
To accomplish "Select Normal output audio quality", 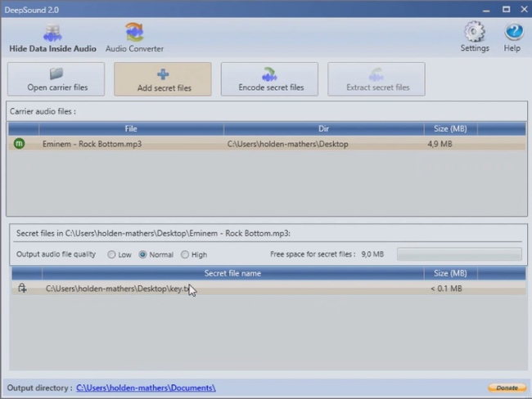I will click(143, 254).
